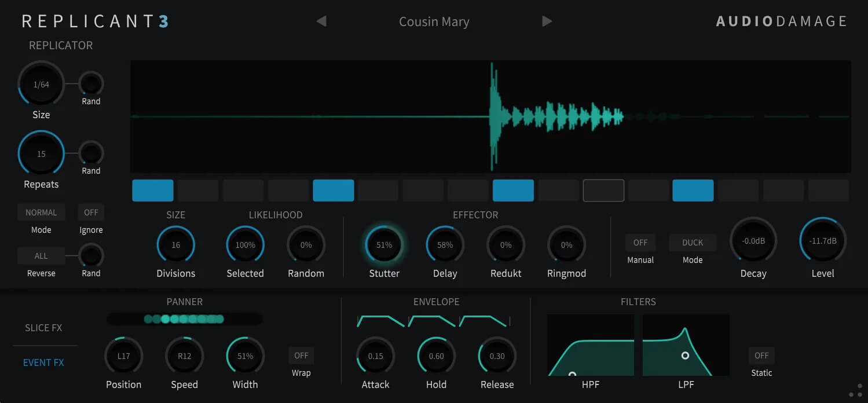Screen dimensions: 868x403
Task: Activate the first step in the slice sequencer
Action: (153, 190)
